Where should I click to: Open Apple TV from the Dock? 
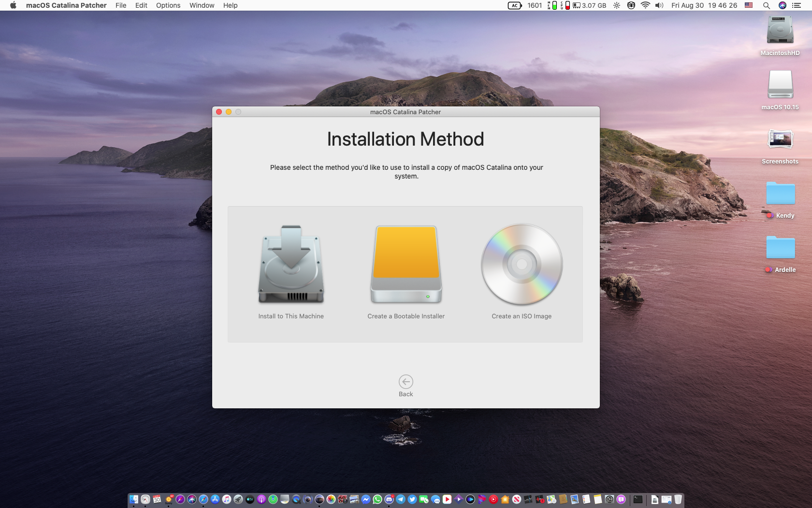pos(250,499)
